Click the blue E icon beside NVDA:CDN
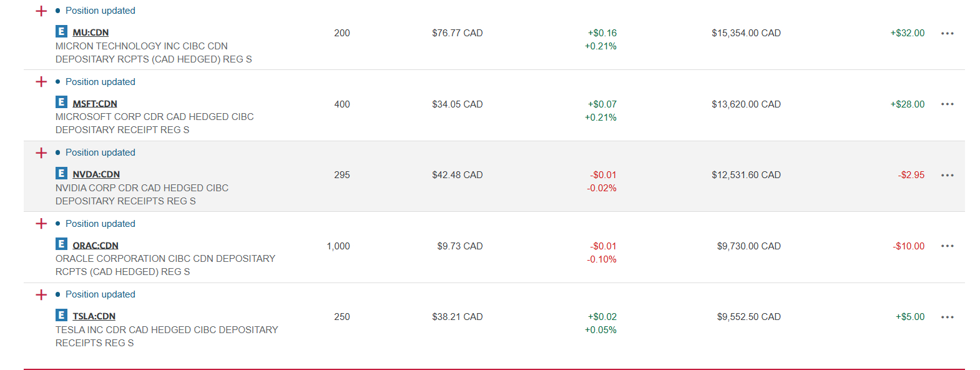Screen dimensions: 980x370 (61, 173)
